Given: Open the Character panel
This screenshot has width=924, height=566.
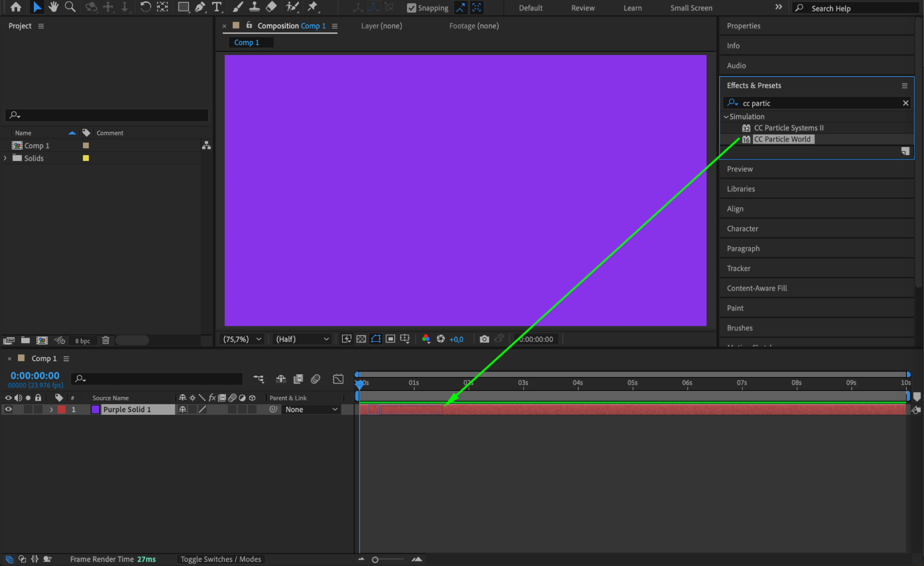Looking at the screenshot, I should [742, 229].
